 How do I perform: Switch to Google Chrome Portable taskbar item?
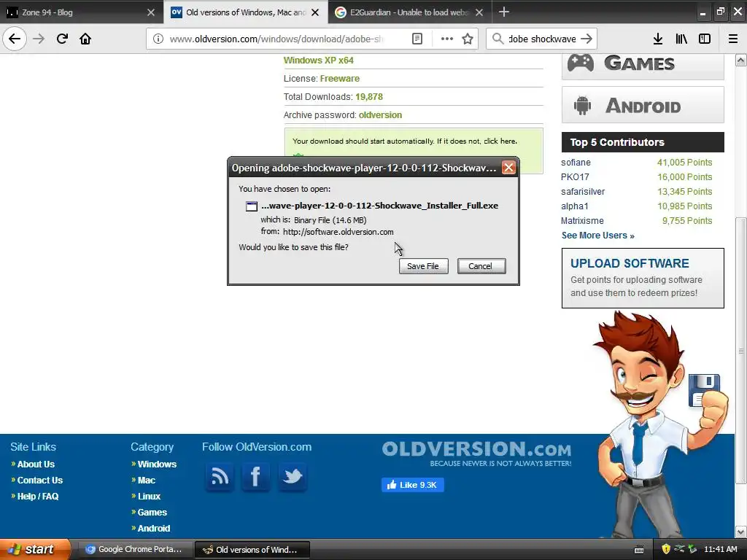point(135,550)
